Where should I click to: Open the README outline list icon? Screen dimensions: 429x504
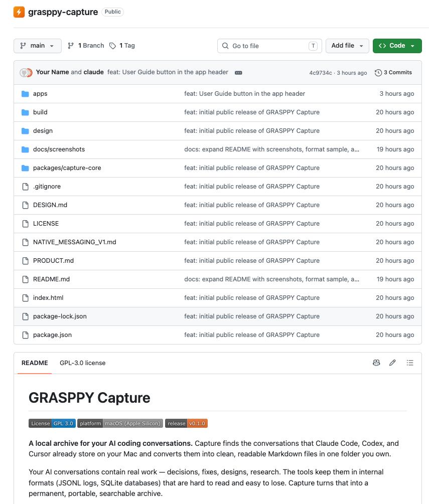pyautogui.click(x=410, y=363)
